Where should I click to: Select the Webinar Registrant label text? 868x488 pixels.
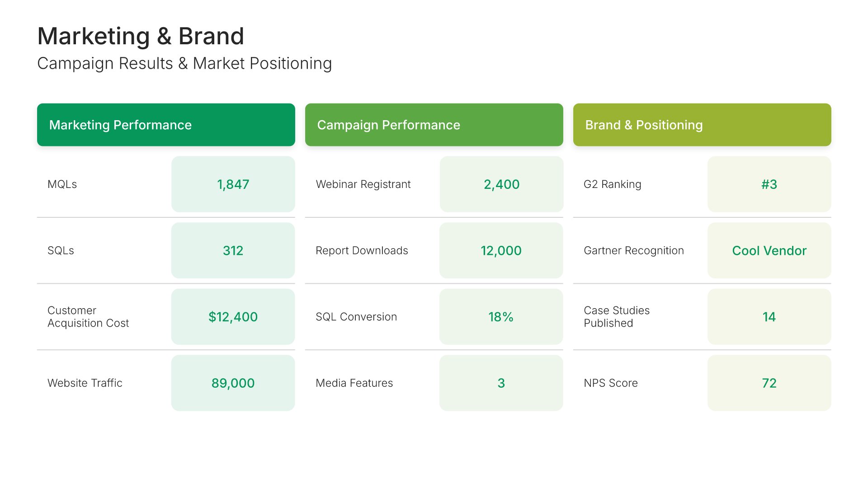coord(363,184)
